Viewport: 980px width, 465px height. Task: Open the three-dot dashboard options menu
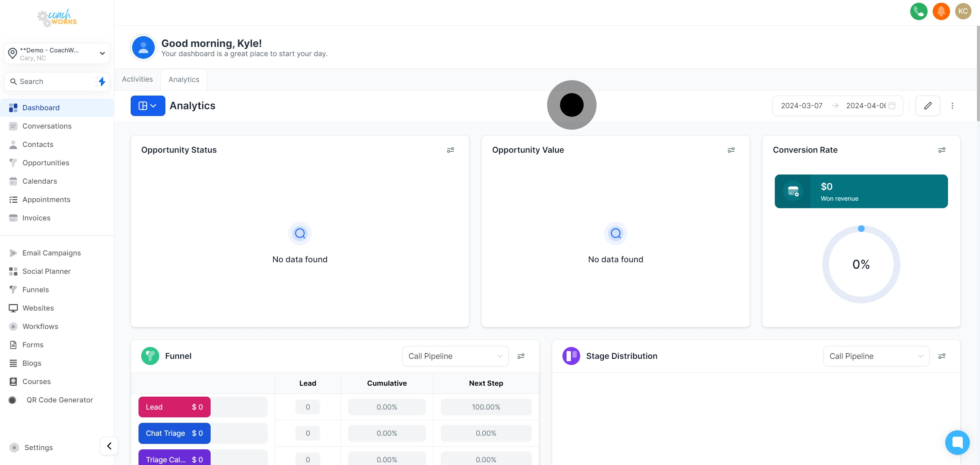pyautogui.click(x=952, y=106)
